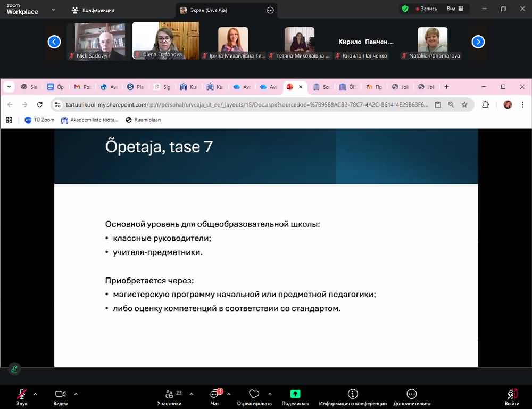Leave the meeting via Выйти
Screen dimensions: 532x409
point(512,395)
